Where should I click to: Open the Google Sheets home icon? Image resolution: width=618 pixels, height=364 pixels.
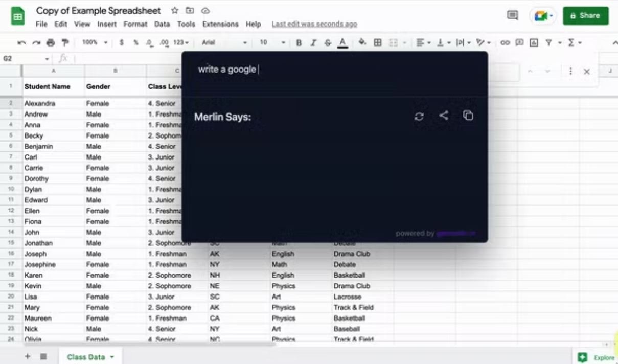pos(18,16)
